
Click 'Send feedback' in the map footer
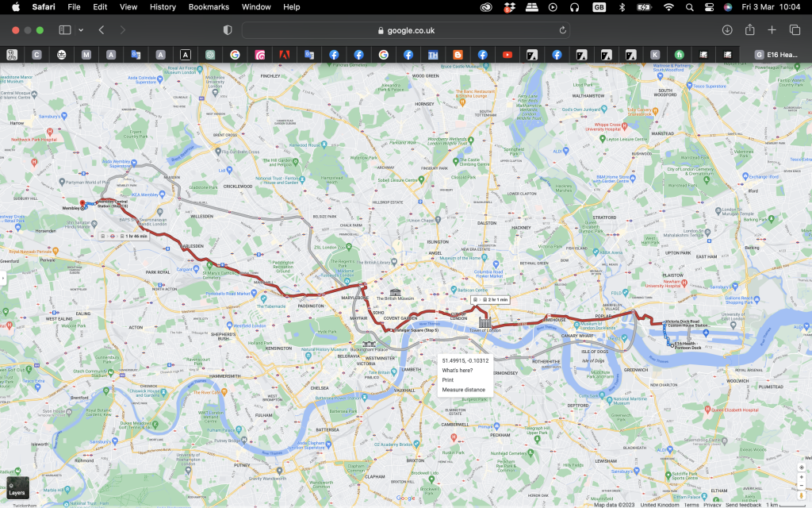click(x=743, y=504)
